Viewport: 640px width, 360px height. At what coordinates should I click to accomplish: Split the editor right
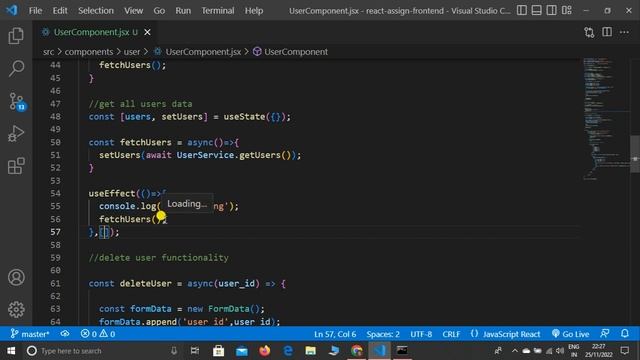tap(607, 32)
